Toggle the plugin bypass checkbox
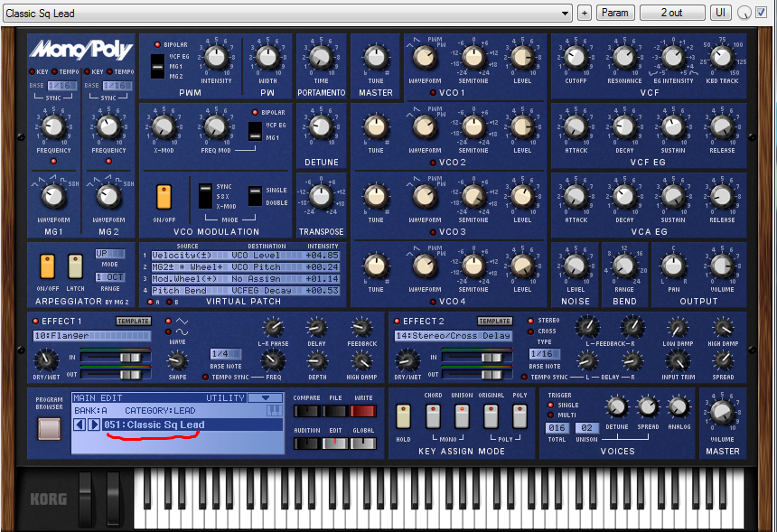The width and height of the screenshot is (777, 532). [x=761, y=13]
